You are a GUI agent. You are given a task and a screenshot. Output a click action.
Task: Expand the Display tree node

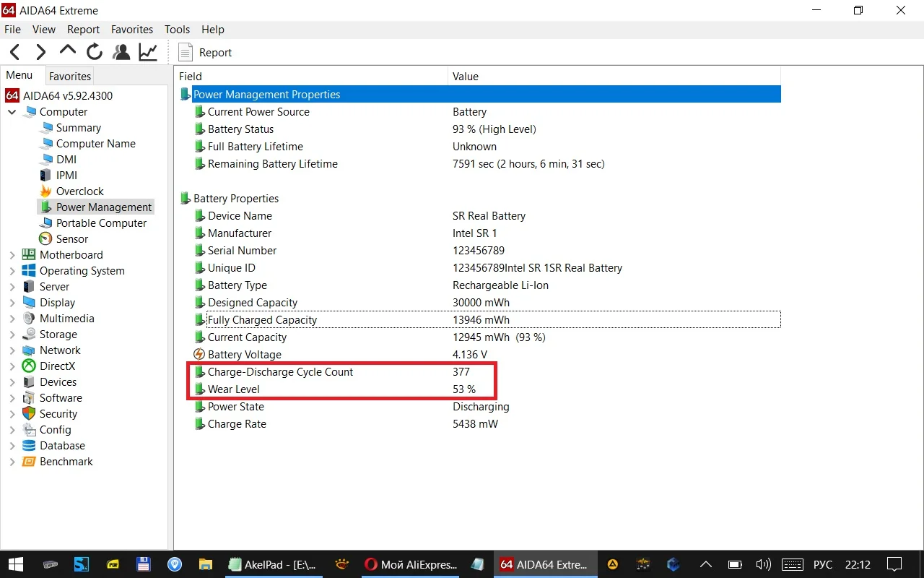coord(12,303)
